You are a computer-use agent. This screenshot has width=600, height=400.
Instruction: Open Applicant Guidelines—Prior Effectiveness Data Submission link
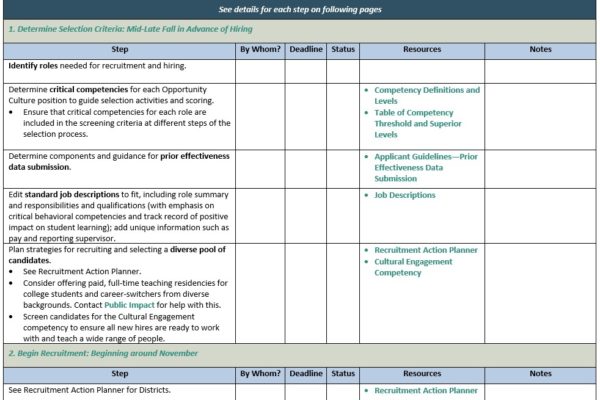click(426, 168)
